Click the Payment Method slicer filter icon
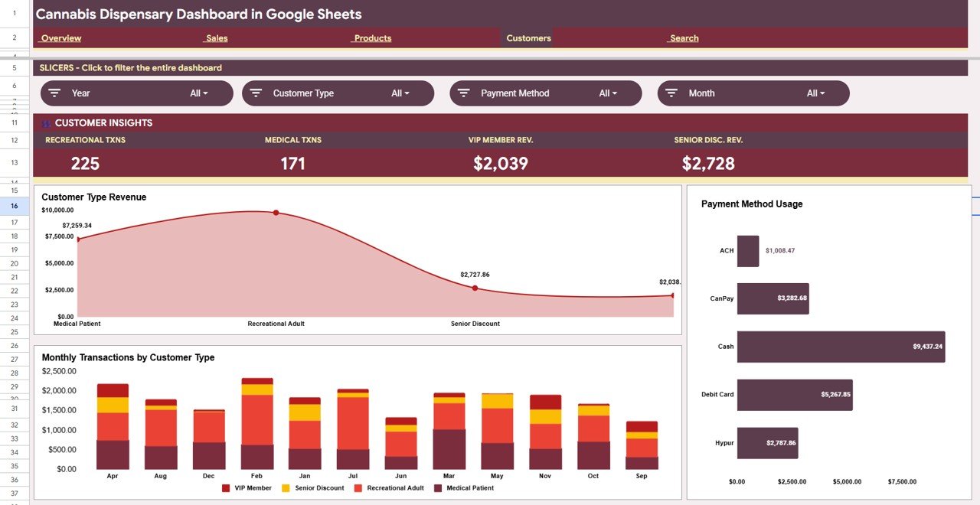Screen dimensions: 980x505 pos(463,93)
